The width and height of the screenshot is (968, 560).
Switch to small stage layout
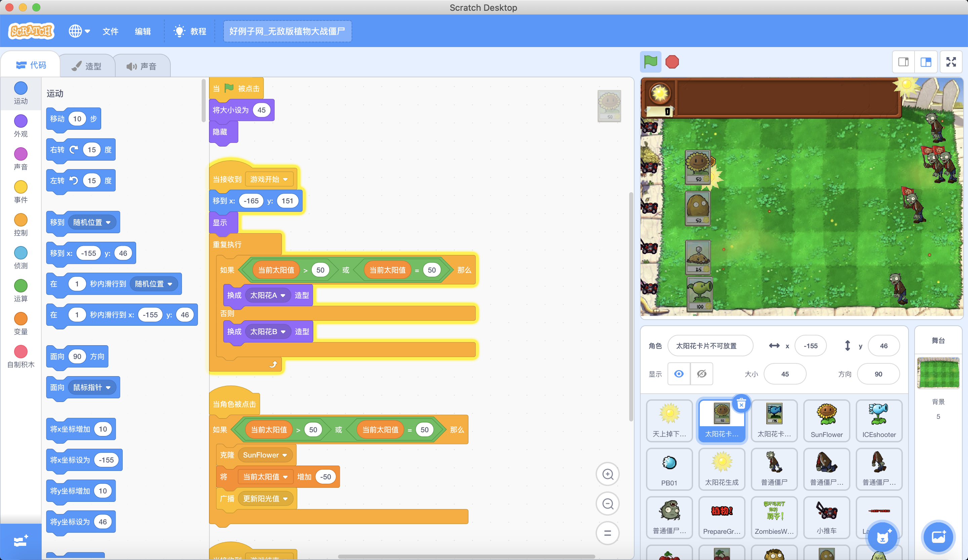point(903,62)
